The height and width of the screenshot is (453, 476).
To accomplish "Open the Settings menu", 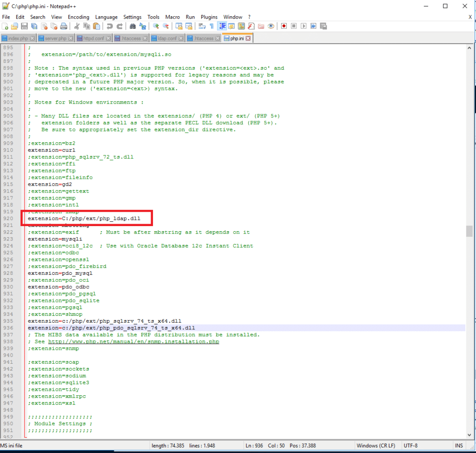I will [x=132, y=17].
